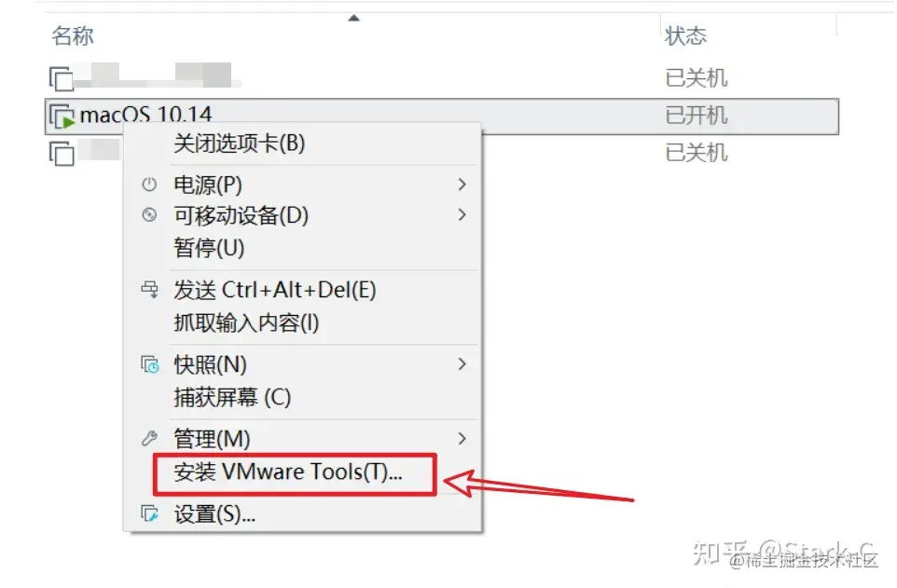897x588 pixels.
Task: Click the send Ctrl+Alt+Del keyboard icon
Action: [x=150, y=290]
